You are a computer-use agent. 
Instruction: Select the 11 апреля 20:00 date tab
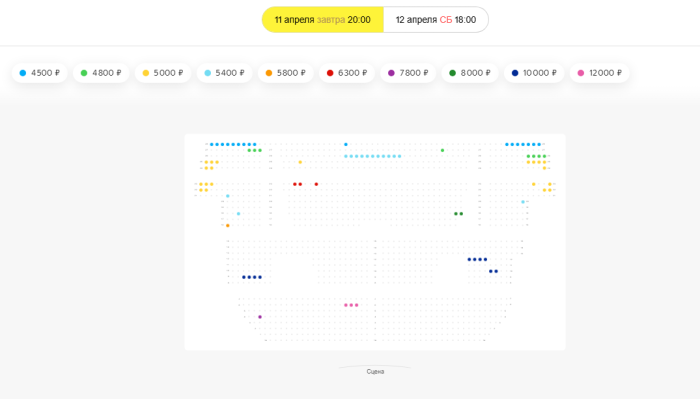coord(322,20)
